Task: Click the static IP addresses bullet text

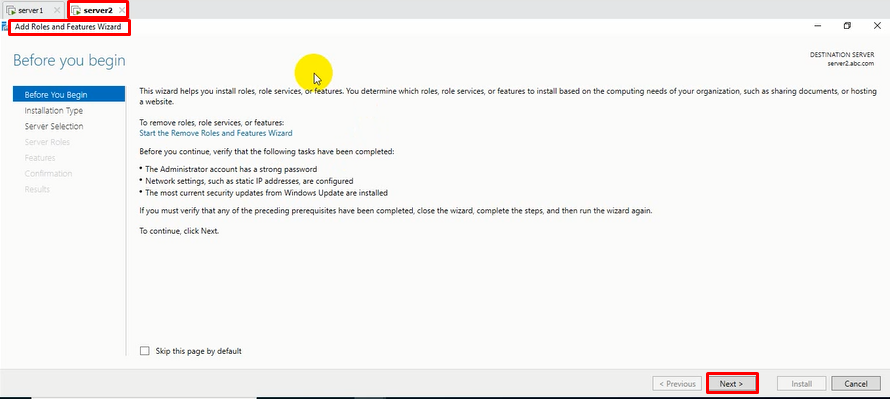Action: (249, 181)
